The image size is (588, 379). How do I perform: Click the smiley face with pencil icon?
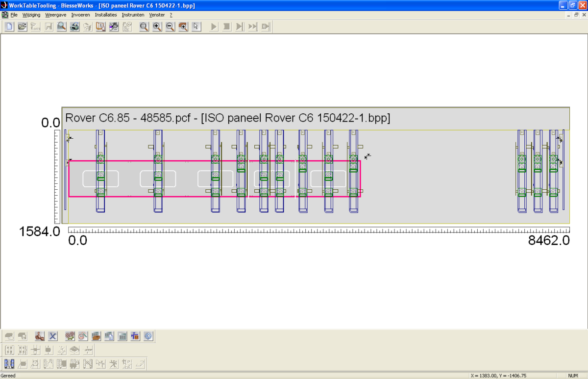tap(83, 336)
